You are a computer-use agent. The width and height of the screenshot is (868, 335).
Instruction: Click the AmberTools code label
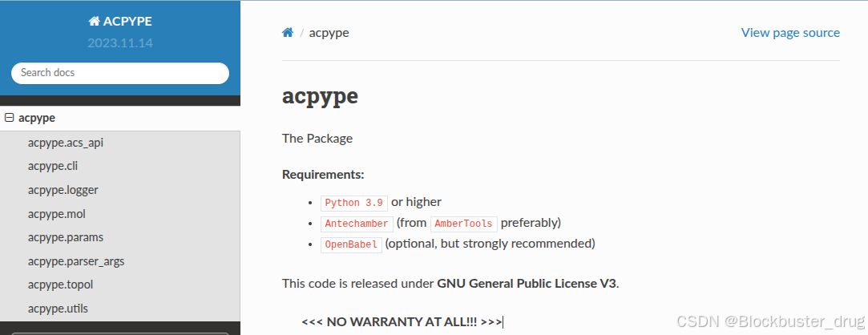tap(464, 224)
